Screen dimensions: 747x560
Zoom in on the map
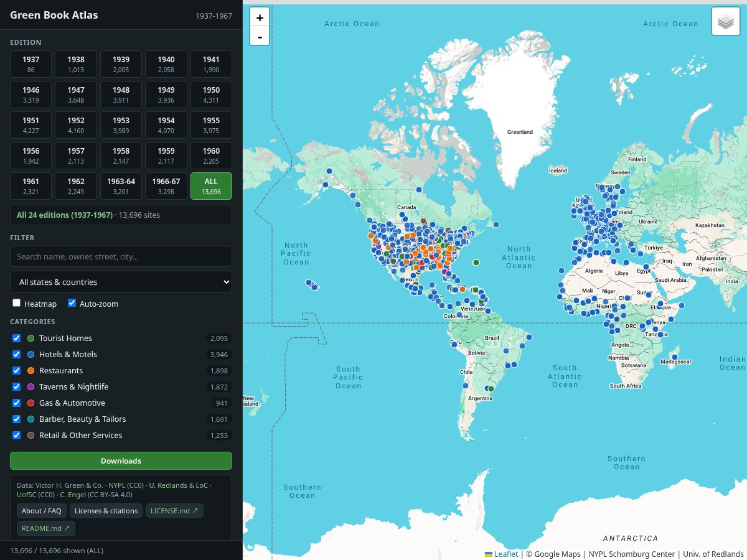click(260, 17)
